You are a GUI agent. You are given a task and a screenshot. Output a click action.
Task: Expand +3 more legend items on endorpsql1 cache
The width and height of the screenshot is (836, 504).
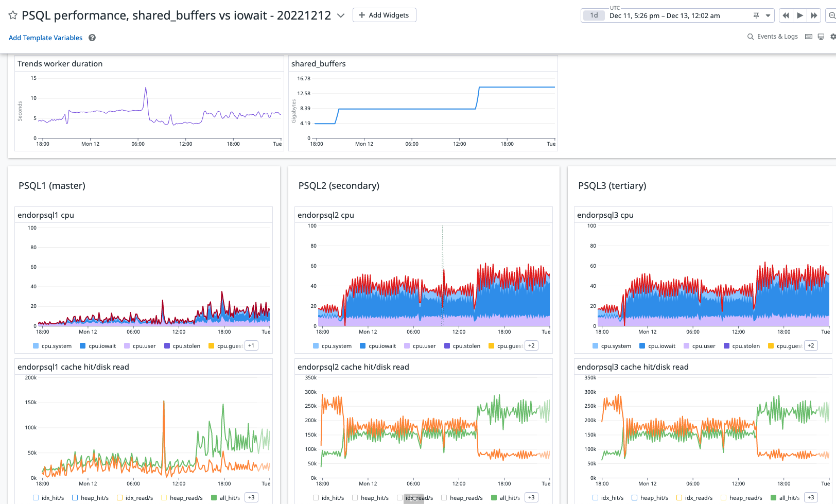[x=251, y=497]
